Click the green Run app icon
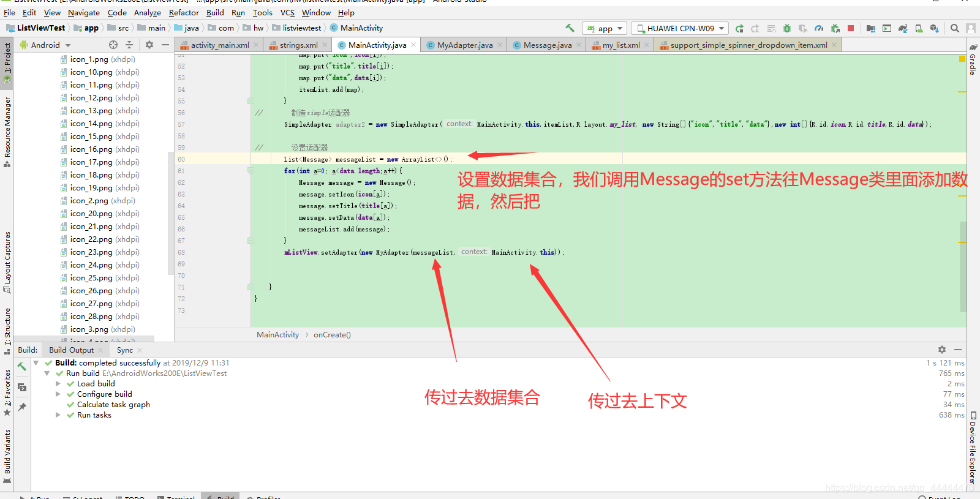The image size is (980, 499). pyautogui.click(x=739, y=28)
